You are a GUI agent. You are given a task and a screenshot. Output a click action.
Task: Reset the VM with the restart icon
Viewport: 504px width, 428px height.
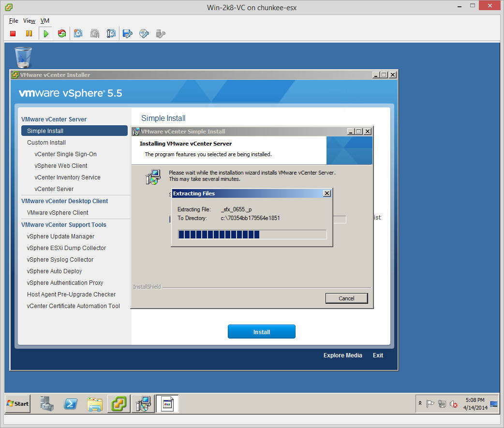pyautogui.click(x=61, y=33)
